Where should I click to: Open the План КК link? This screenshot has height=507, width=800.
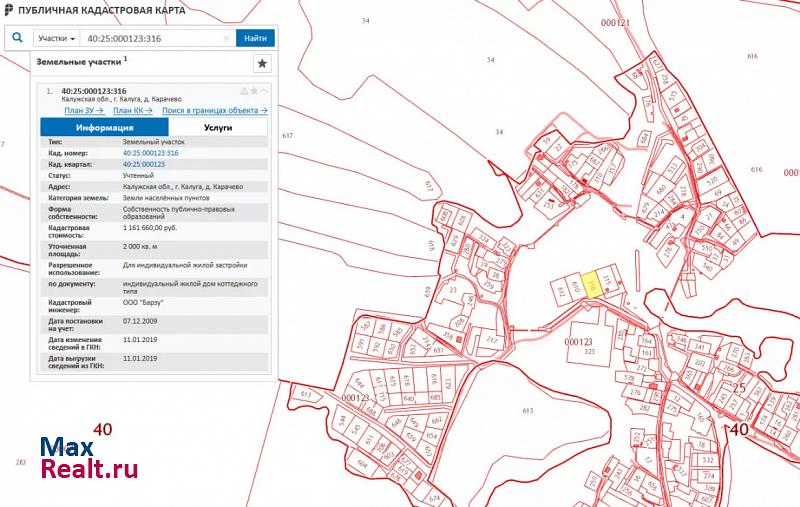[x=132, y=111]
